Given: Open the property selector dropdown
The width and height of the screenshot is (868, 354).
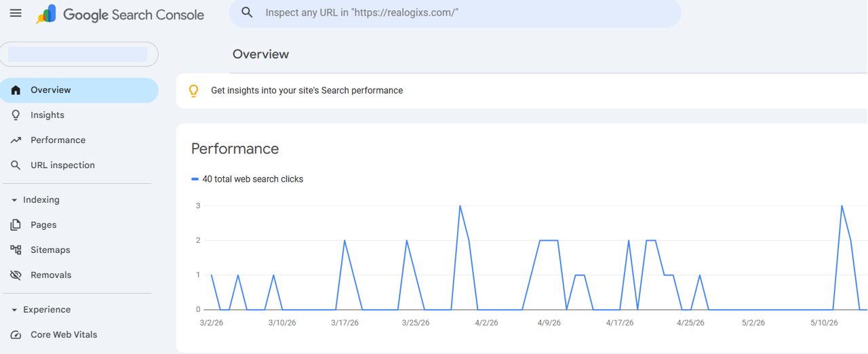Looking at the screenshot, I should (79, 54).
